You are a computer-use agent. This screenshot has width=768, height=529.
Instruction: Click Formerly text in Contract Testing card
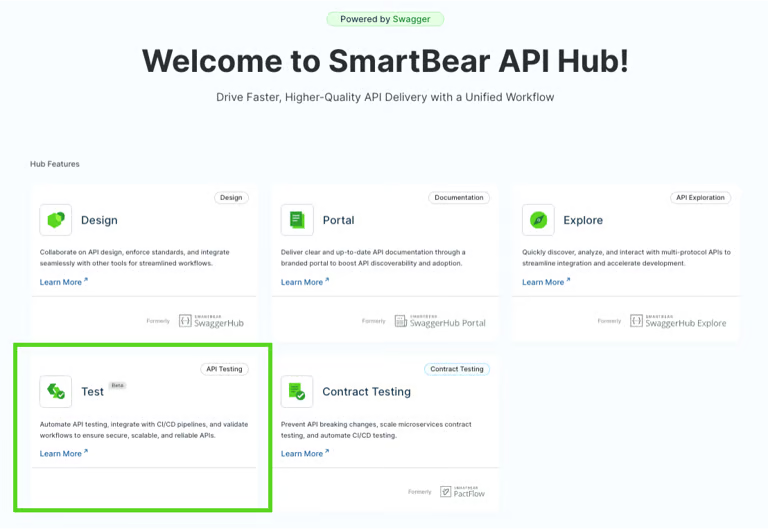(420, 492)
